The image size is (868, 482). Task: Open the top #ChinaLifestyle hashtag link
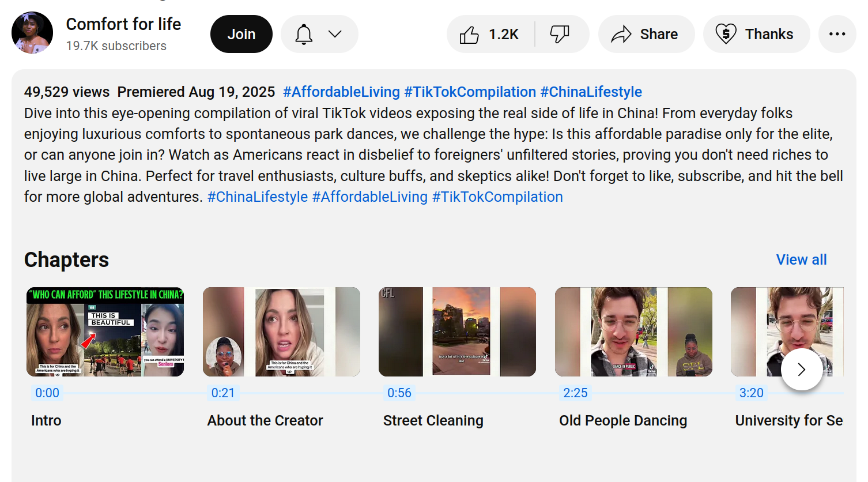point(591,92)
